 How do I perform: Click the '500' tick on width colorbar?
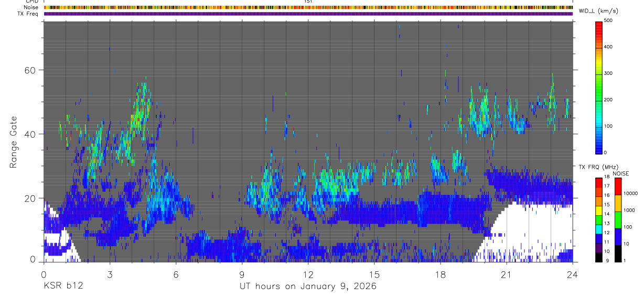click(x=609, y=20)
